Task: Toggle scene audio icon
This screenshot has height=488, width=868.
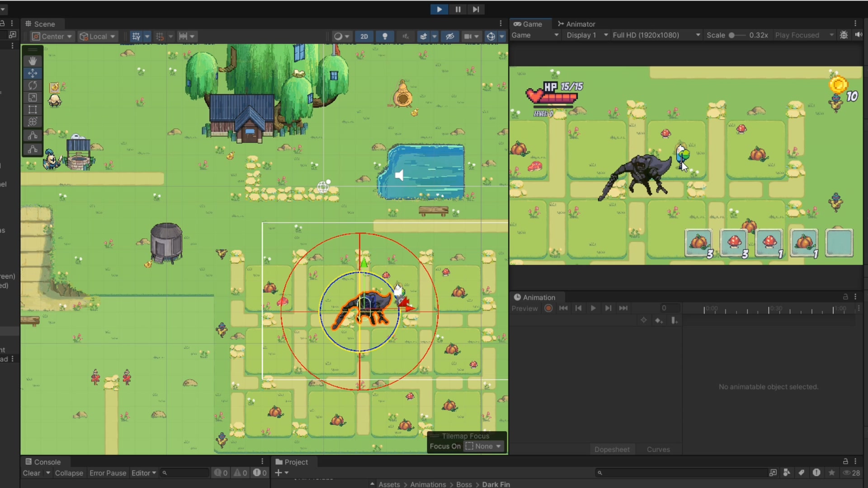Action: tap(406, 36)
